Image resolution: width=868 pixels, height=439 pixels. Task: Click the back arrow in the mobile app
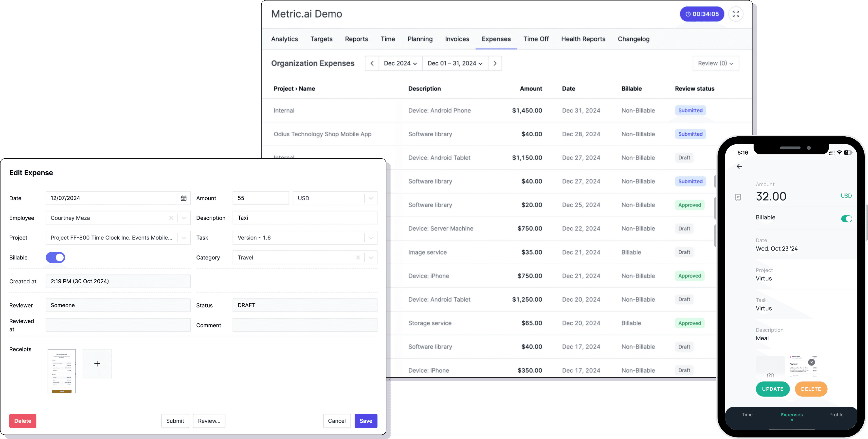(740, 166)
